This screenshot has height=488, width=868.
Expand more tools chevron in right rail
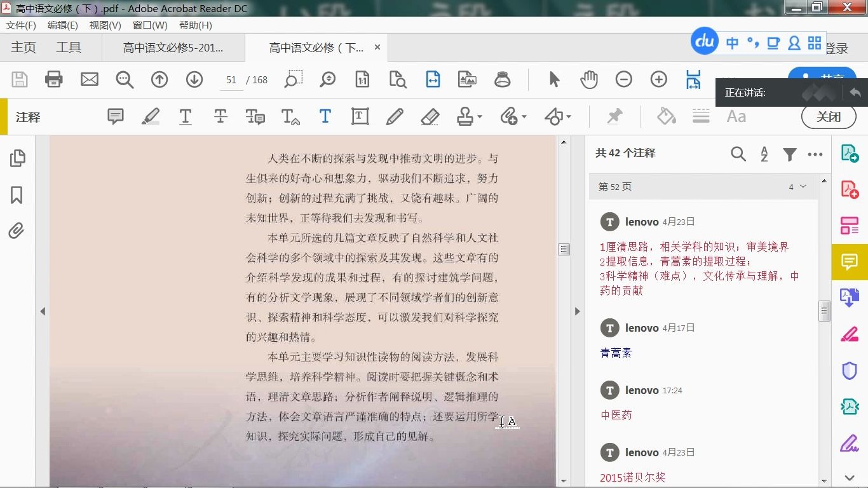click(850, 478)
